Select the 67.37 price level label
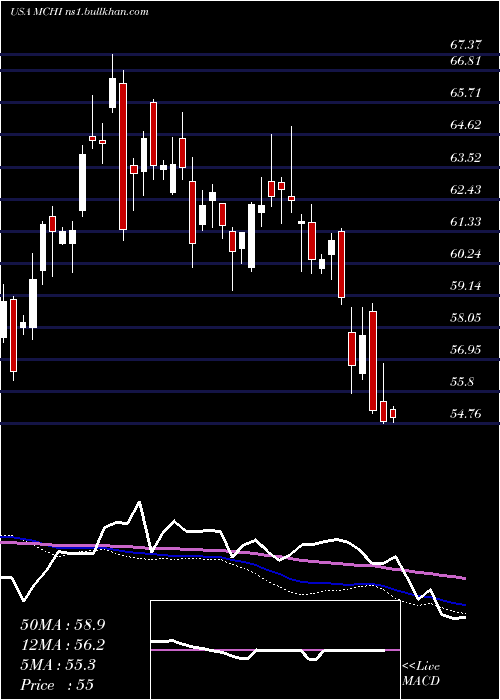The image size is (500, 700). pyautogui.click(x=466, y=45)
